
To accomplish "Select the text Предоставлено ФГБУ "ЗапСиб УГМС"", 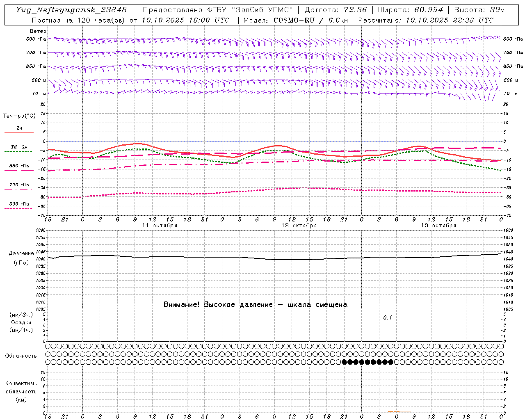I will [217, 10].
